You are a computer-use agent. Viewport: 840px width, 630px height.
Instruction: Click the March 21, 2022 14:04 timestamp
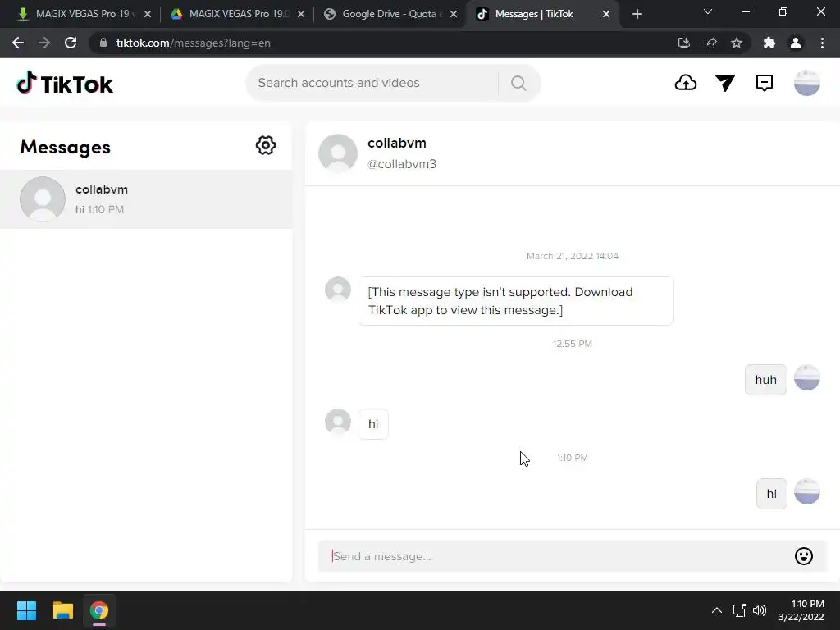click(x=572, y=256)
